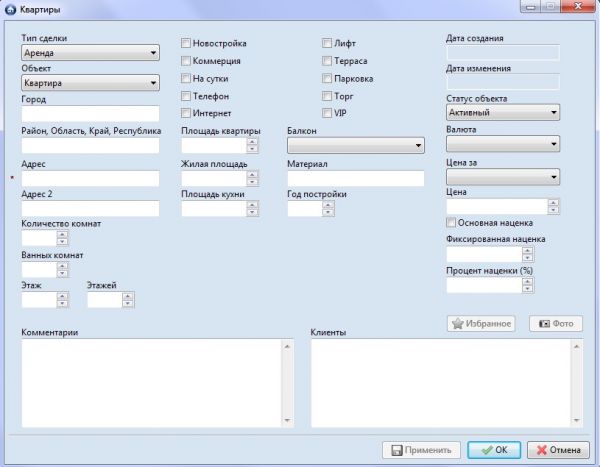
Task: Click the star Избранное button
Action: click(481, 323)
